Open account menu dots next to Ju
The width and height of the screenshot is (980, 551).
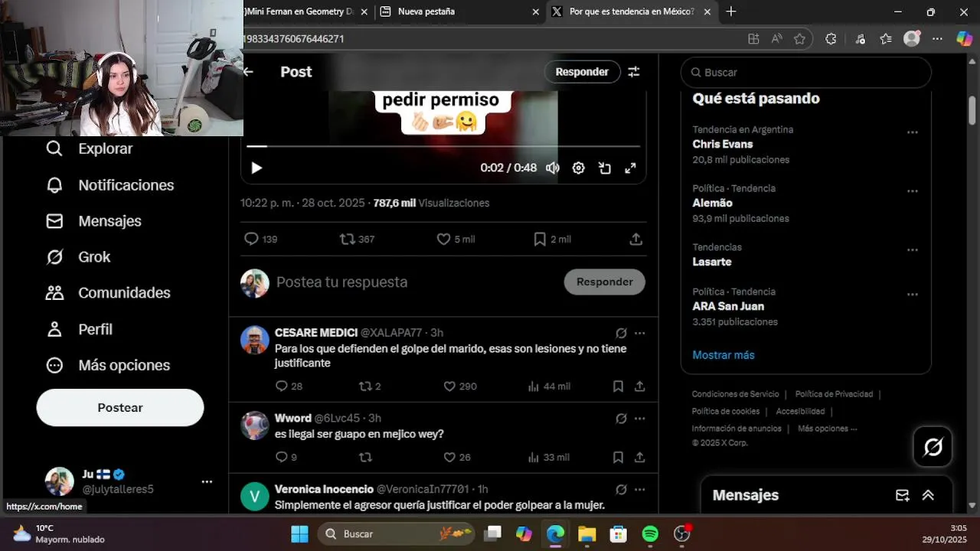pyautogui.click(x=207, y=481)
